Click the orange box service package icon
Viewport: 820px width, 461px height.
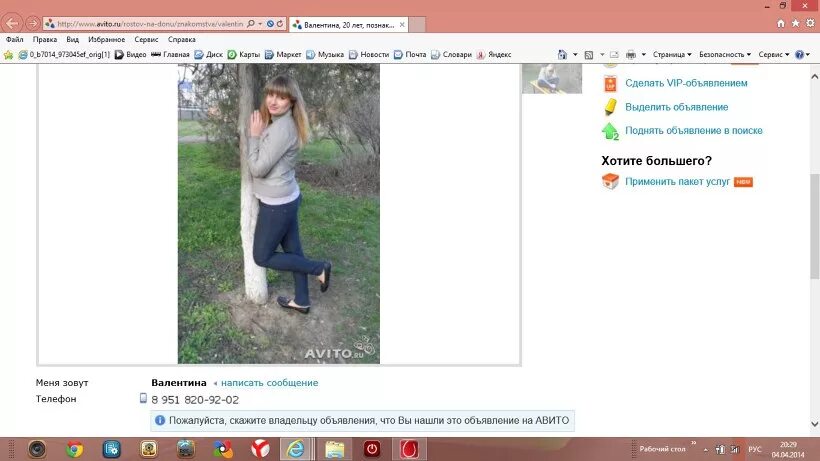(610, 181)
